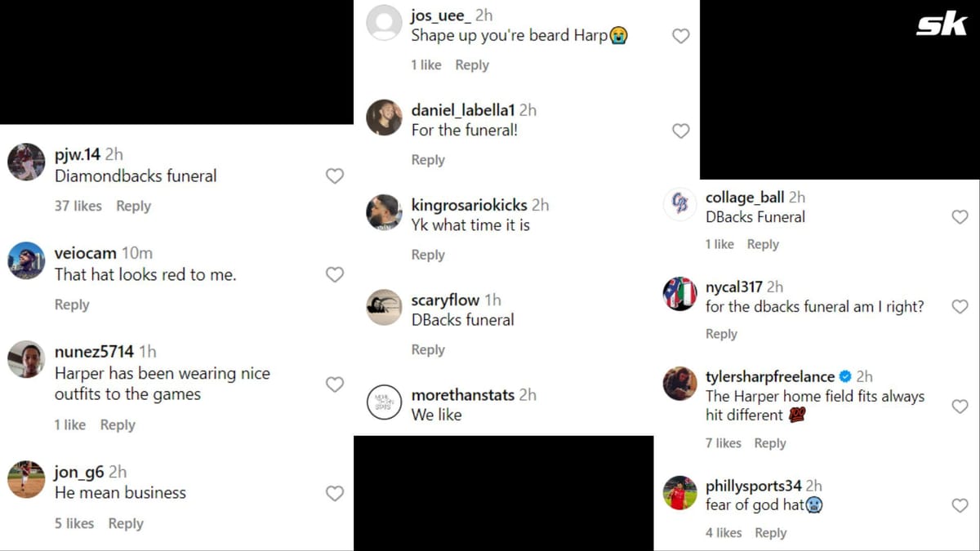Open pjw.14's profile picture
This screenshot has height=551, width=980.
(24, 162)
